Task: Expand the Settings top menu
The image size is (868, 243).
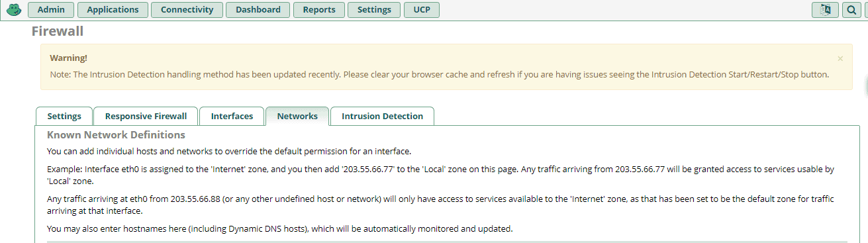Action: coord(374,10)
